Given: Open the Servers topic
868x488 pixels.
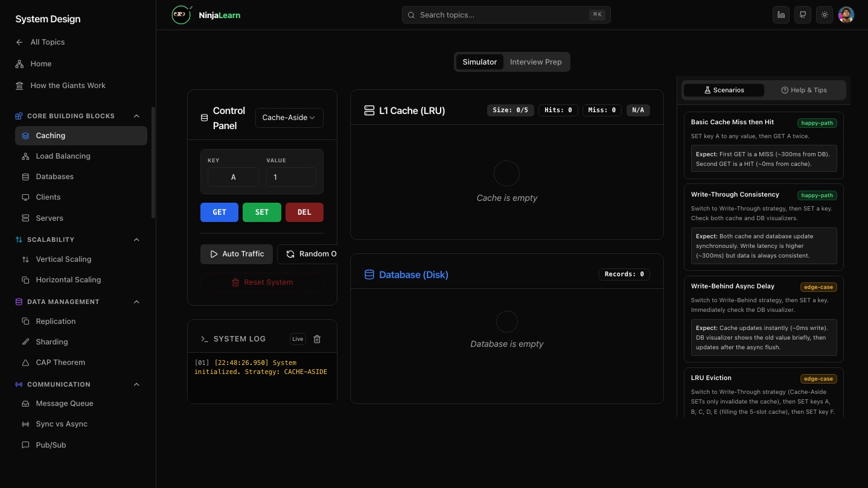Looking at the screenshot, I should 81,218.
